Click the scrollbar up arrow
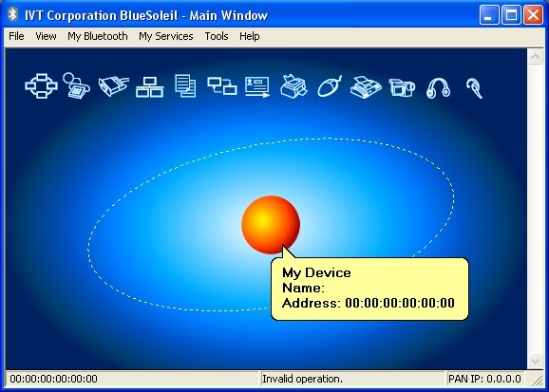Image resolution: width=549 pixels, height=392 pixels. point(536,56)
